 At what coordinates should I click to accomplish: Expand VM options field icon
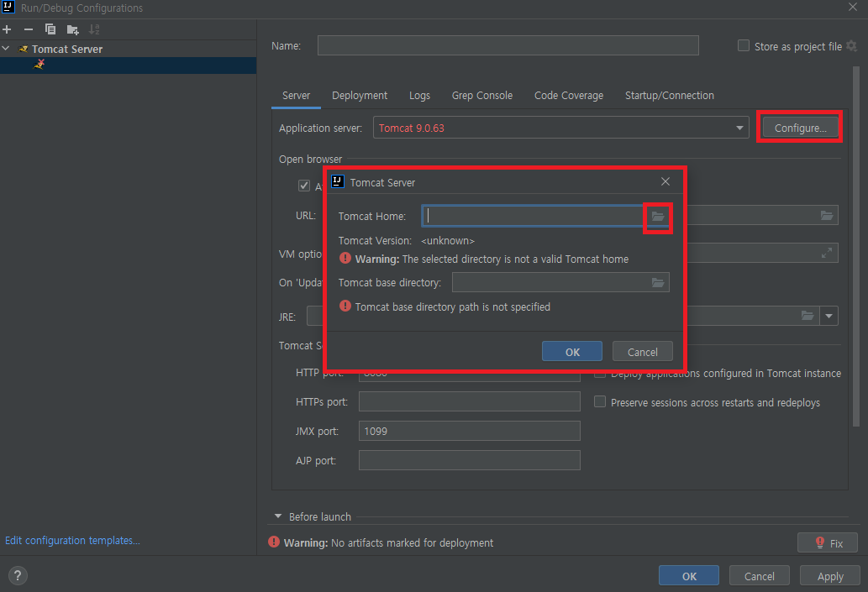pyautogui.click(x=827, y=253)
